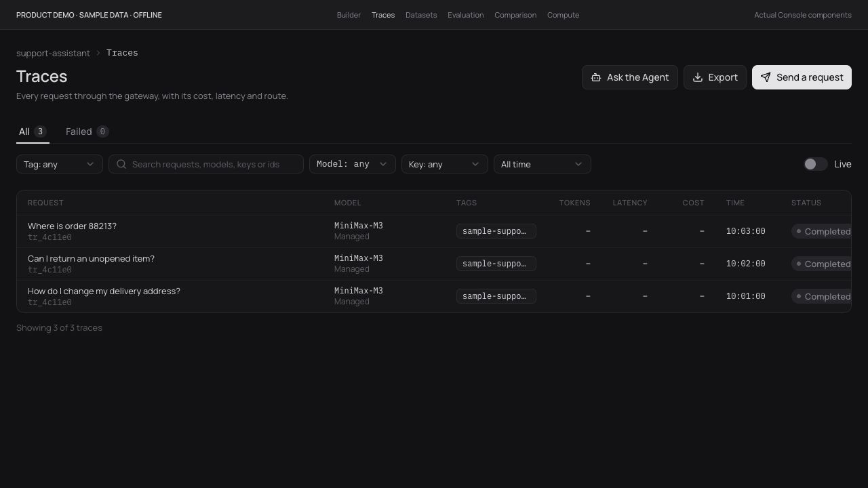This screenshot has width=868, height=488.
Task: Click the tag chip in the delivery address row
Action: 496,296
